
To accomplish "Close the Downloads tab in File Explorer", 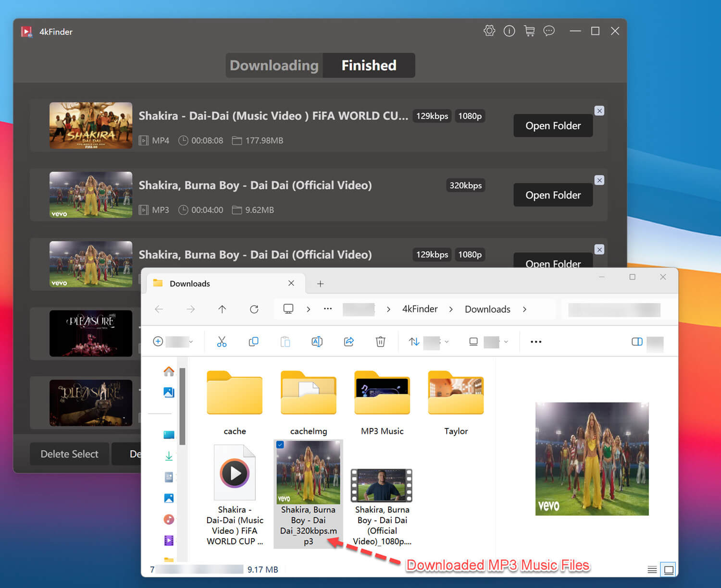I will tap(291, 283).
